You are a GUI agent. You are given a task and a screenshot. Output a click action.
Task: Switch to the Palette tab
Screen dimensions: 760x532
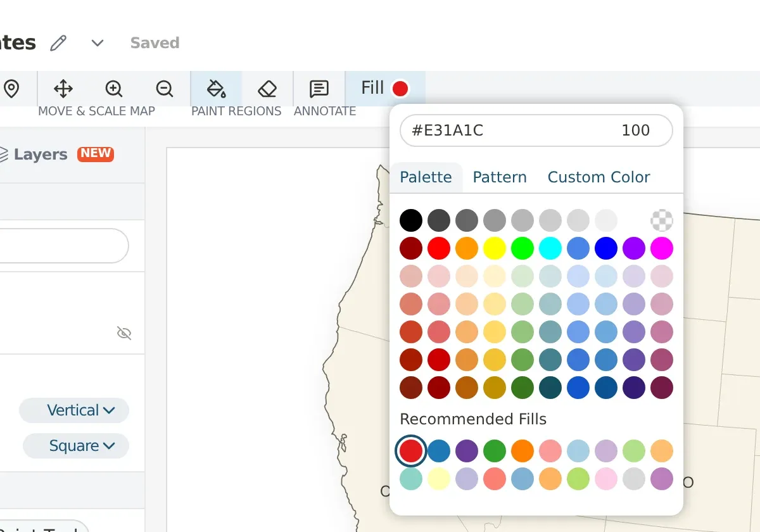pos(426,177)
